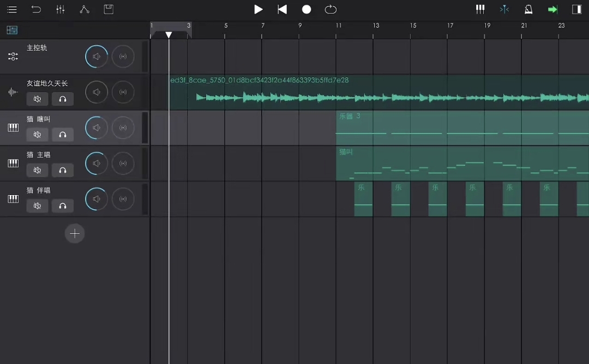Adjust the 猫 伴唱 pan knob
This screenshot has width=589, height=364.
coord(123,199)
